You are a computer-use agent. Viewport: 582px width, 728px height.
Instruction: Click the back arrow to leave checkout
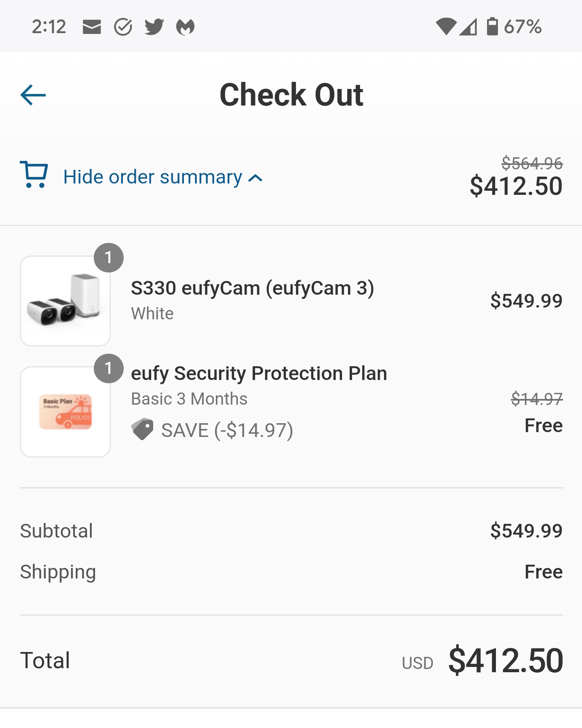(32, 95)
